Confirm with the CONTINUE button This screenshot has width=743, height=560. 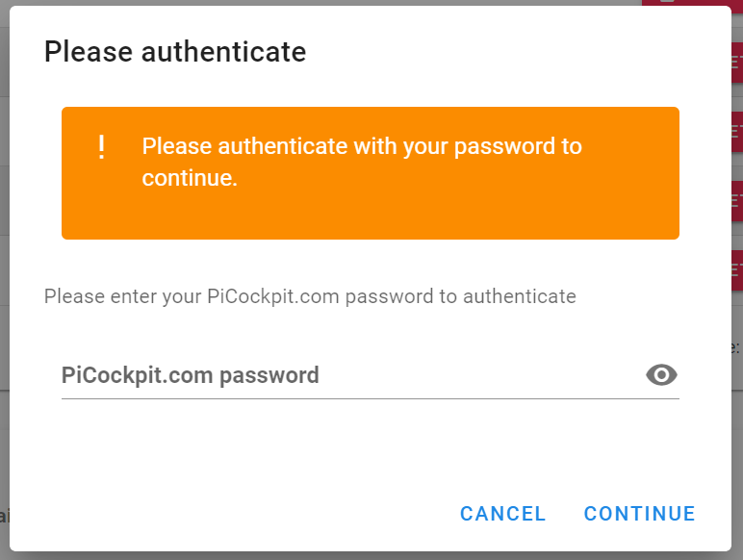(639, 514)
